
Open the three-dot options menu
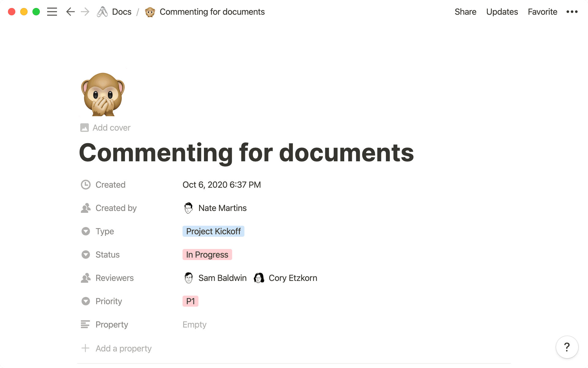click(572, 12)
